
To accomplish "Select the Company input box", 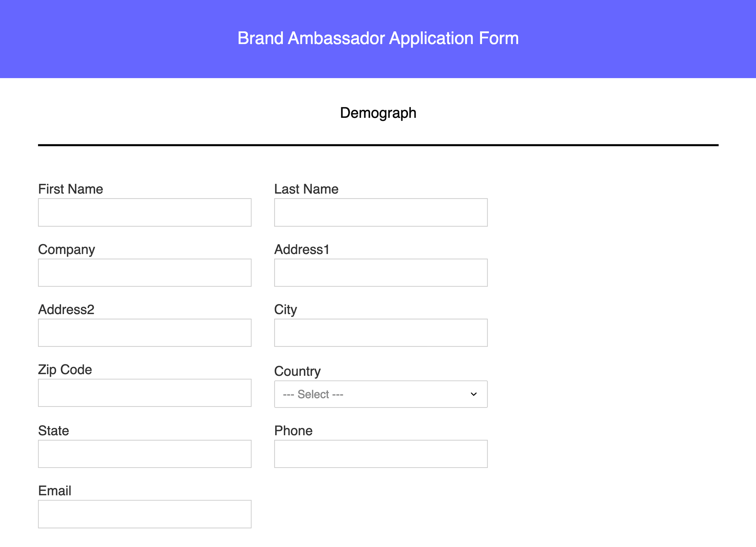I will [144, 273].
